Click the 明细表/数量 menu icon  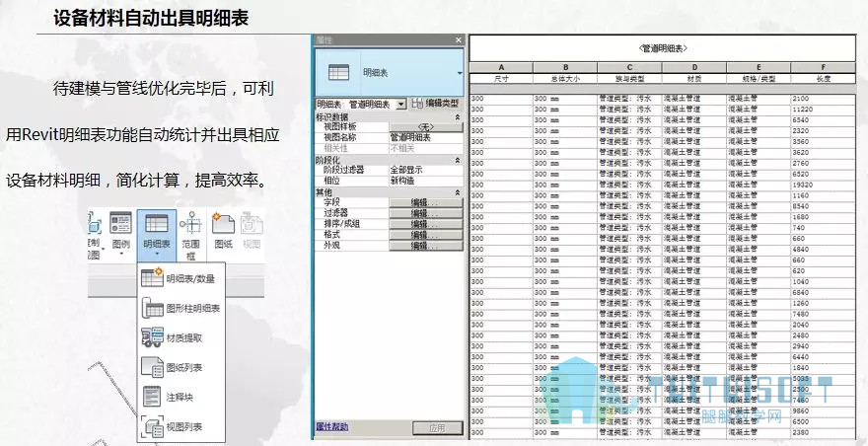[152, 277]
